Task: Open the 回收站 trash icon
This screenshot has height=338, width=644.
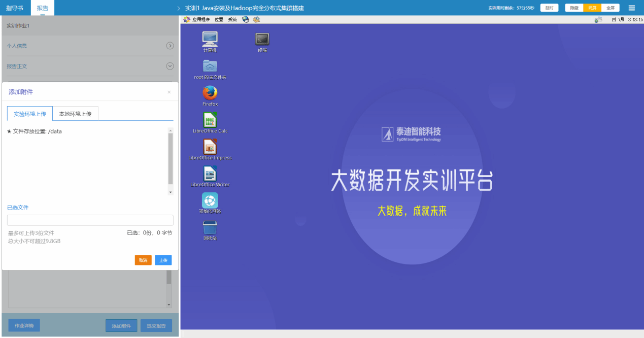Action: pyautogui.click(x=210, y=230)
